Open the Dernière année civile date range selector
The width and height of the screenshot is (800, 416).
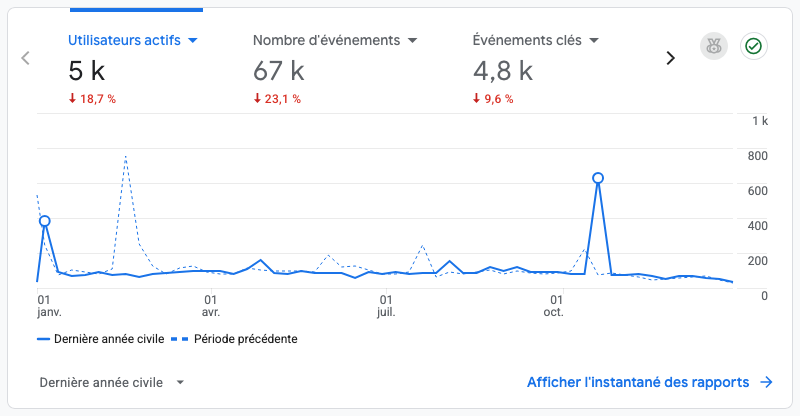coord(112,382)
